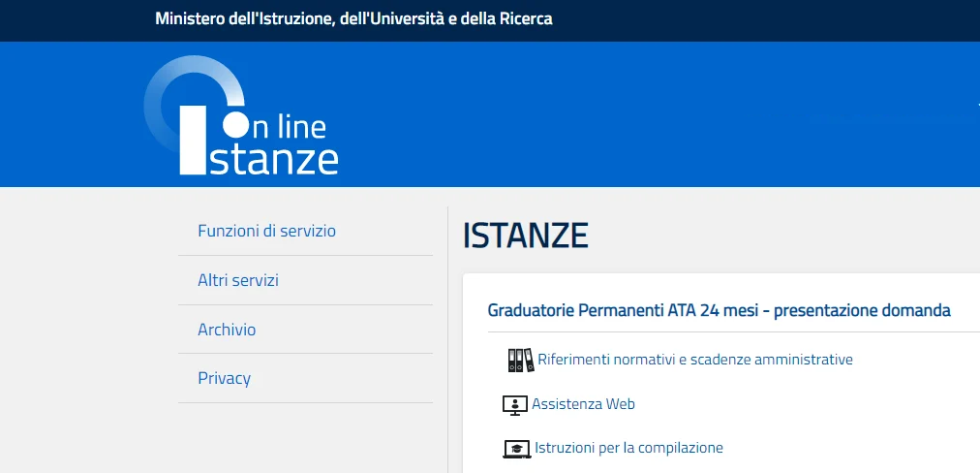Open Istruzioni per la compilazione link

(628, 448)
